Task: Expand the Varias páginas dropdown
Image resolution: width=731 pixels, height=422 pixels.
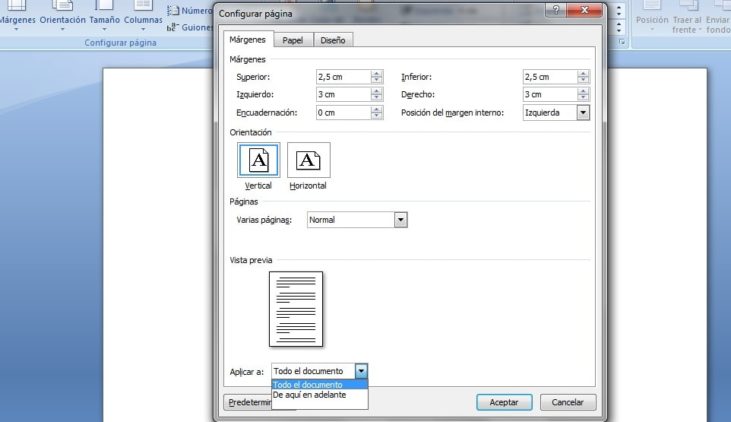Action: tap(401, 220)
